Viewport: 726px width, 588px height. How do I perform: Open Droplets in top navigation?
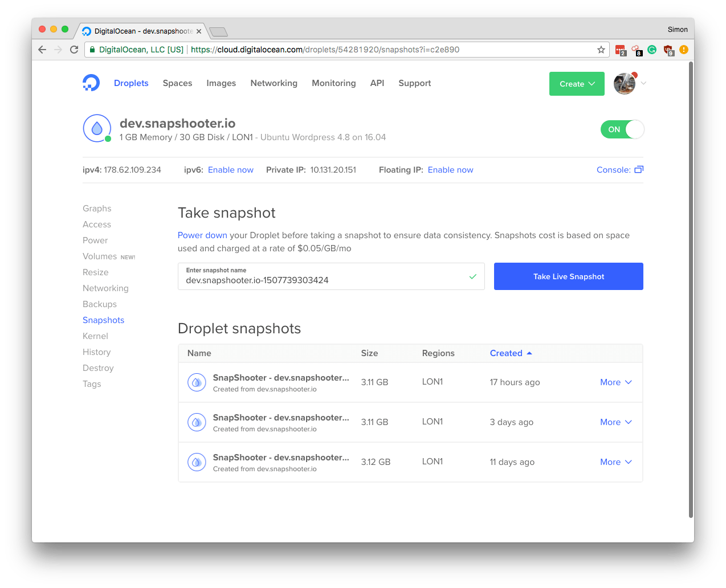131,83
